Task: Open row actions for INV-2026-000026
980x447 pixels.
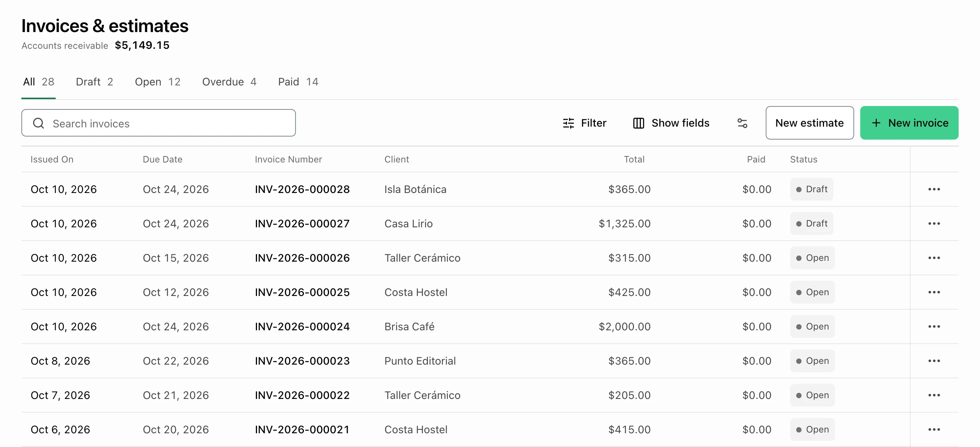Action: [x=934, y=258]
